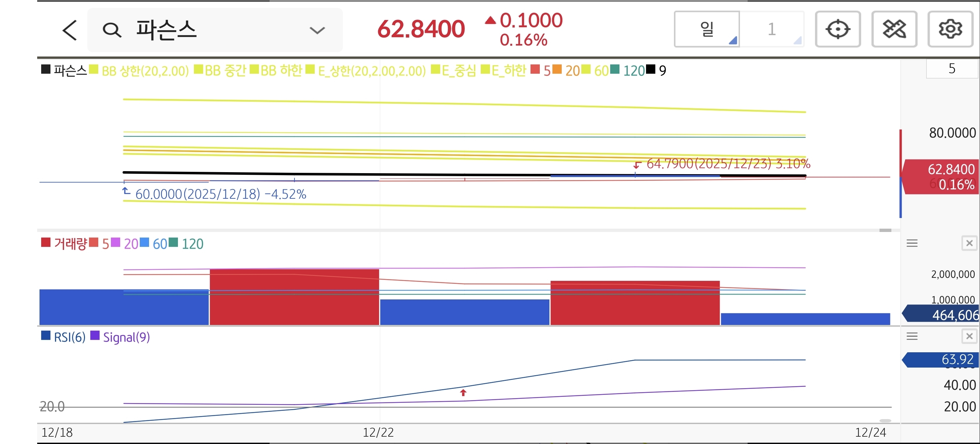
Task: Expand the 파손스 stock selector dropdown
Action: pyautogui.click(x=317, y=30)
